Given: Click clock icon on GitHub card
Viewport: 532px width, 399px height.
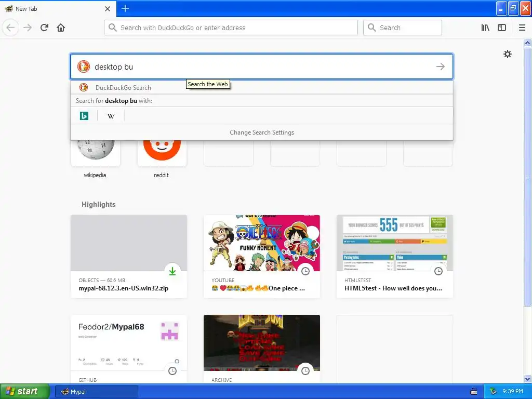Looking at the screenshot, I should (172, 371).
